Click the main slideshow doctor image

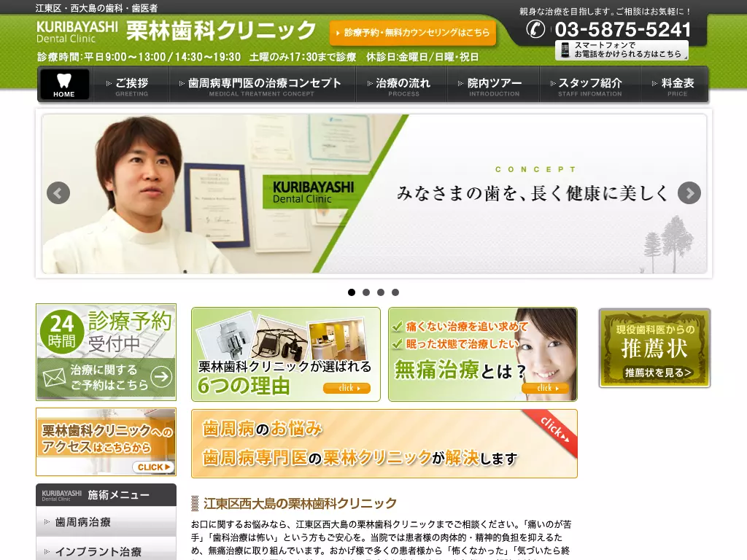[x=374, y=193]
